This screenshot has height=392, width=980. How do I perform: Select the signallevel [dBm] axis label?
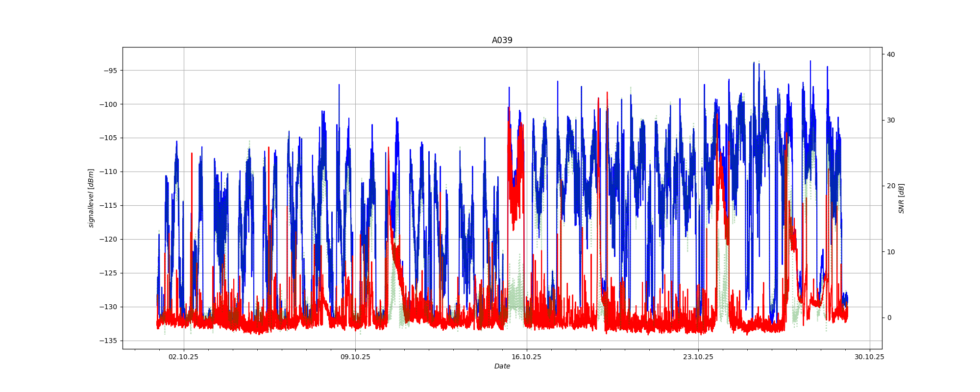pyautogui.click(x=91, y=198)
